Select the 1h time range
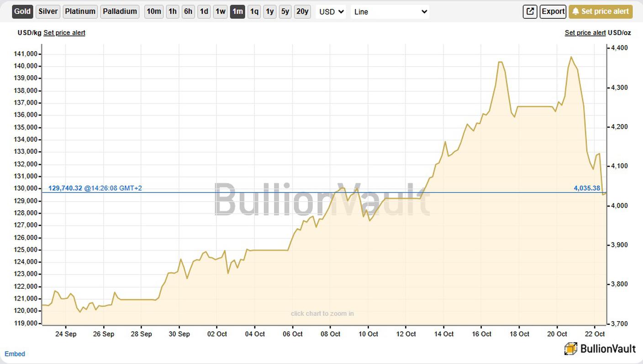643x364 pixels. (x=172, y=11)
